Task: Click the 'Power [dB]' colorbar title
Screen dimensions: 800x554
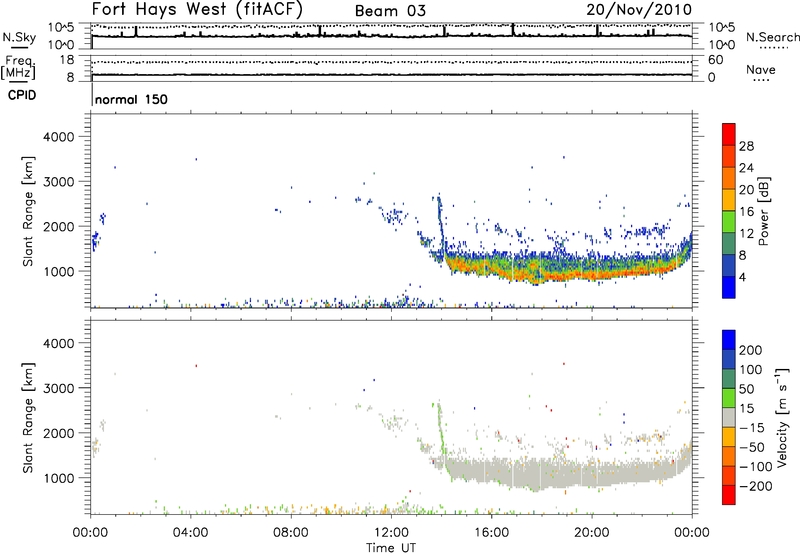Action: click(764, 211)
